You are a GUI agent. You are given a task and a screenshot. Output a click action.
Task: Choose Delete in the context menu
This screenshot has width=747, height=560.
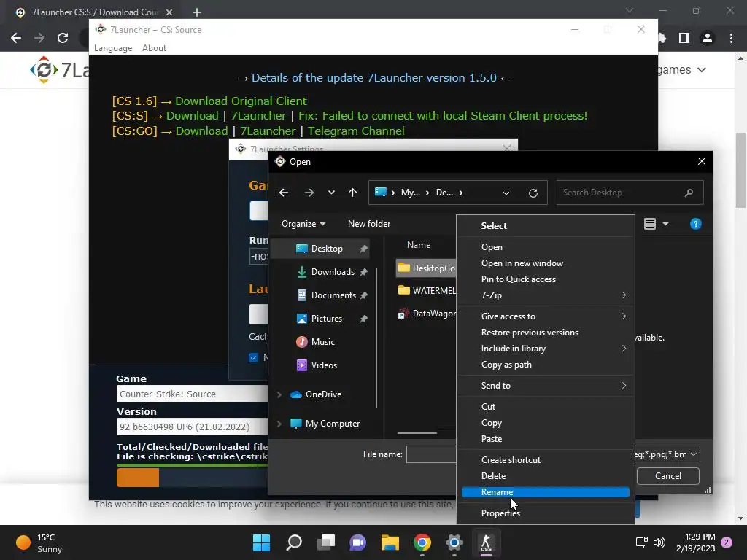tap(546, 476)
